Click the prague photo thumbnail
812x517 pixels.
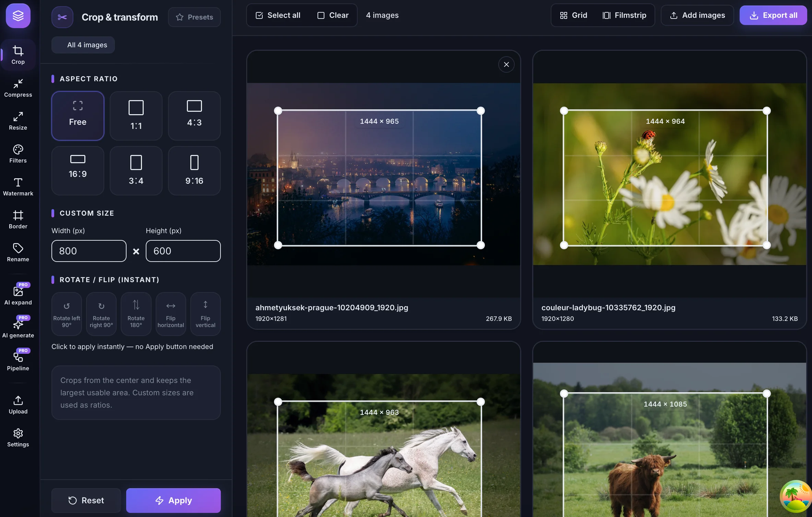[383, 174]
